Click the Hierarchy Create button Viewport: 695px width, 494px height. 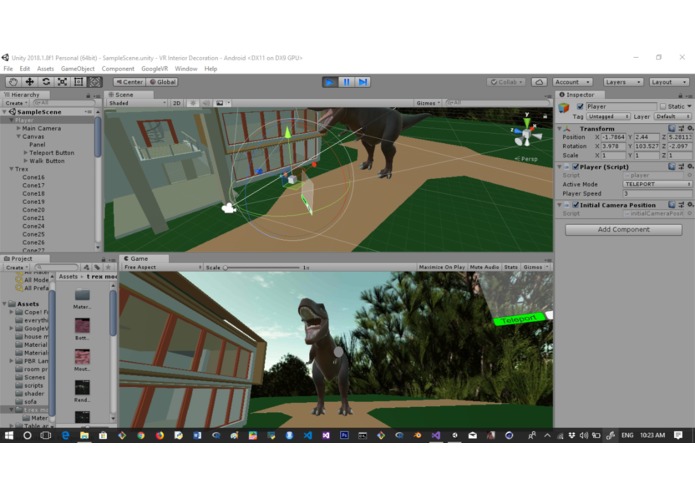coord(16,103)
